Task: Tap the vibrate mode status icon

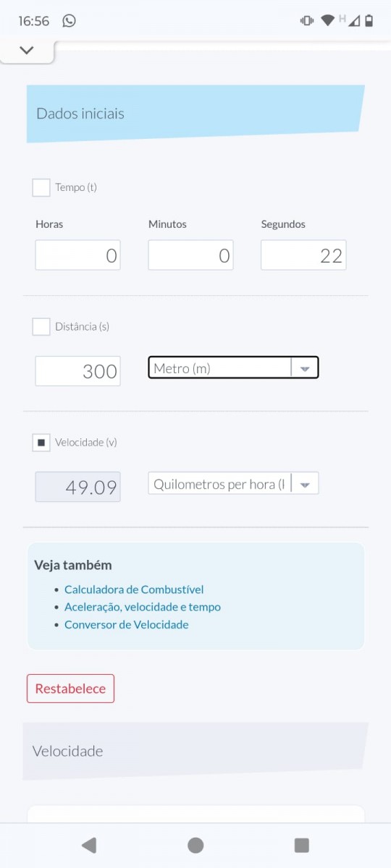Action: click(307, 21)
